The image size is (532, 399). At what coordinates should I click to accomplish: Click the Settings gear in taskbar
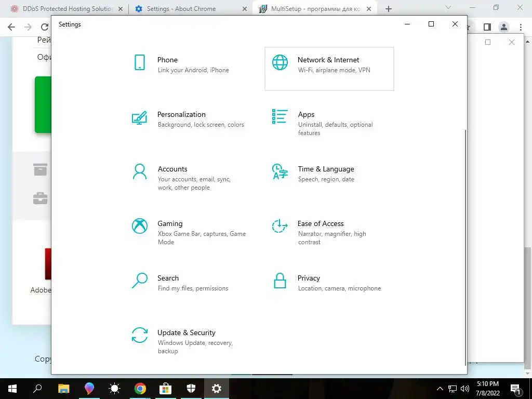tap(217, 389)
